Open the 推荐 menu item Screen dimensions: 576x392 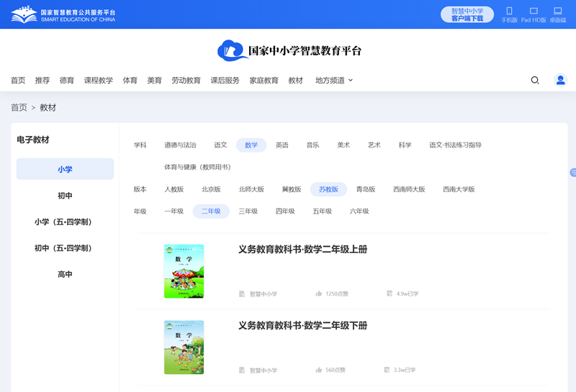tap(42, 81)
